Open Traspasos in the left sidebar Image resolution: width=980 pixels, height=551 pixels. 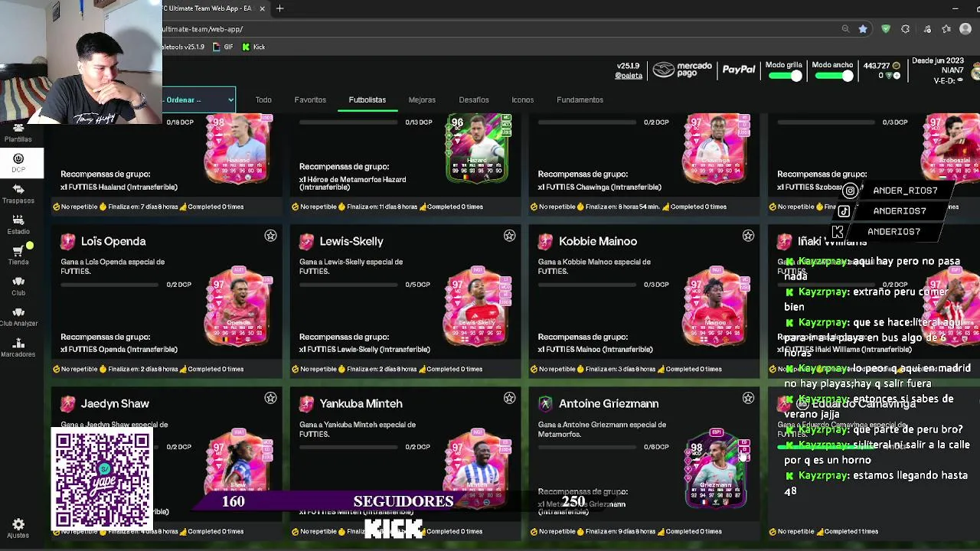[x=18, y=193]
